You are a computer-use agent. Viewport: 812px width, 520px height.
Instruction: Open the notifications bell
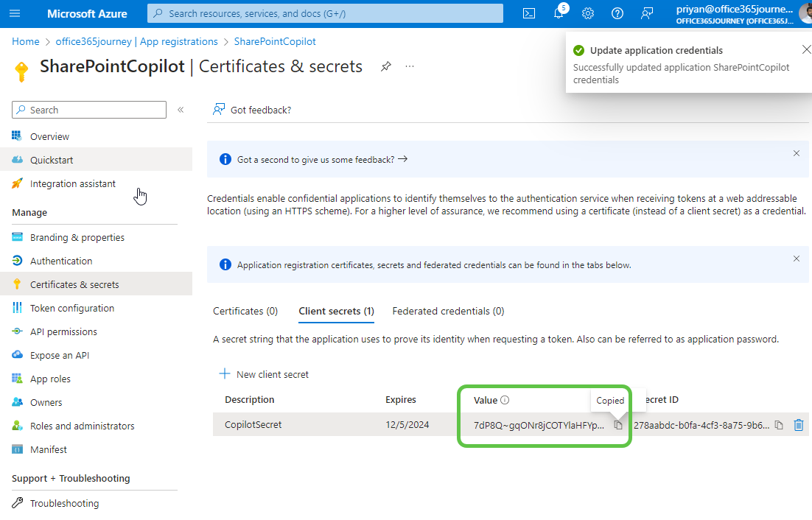[x=558, y=13]
